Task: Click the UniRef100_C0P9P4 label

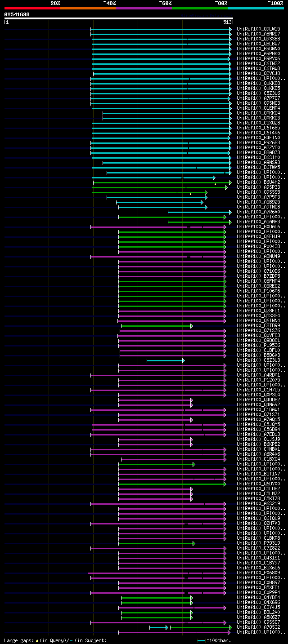Action: pyautogui.click(x=258, y=592)
